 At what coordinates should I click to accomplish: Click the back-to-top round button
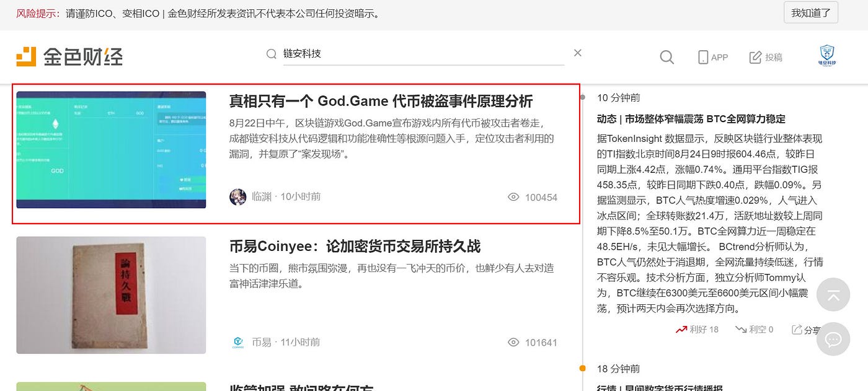point(833,294)
